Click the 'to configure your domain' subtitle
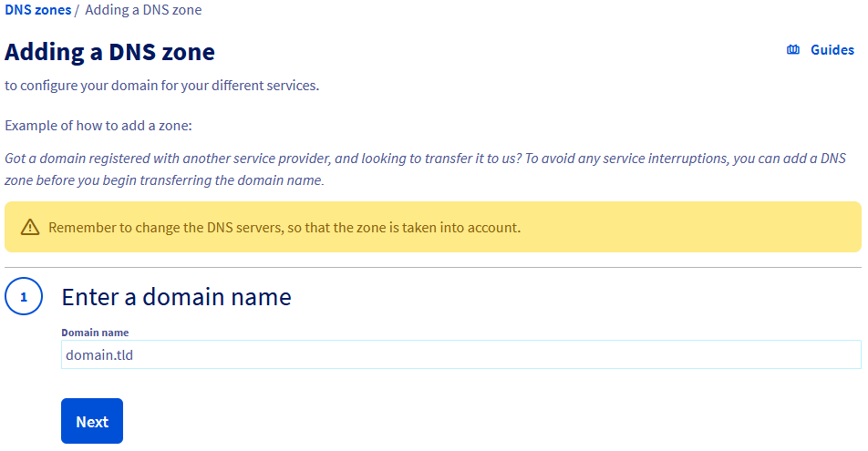 (161, 86)
